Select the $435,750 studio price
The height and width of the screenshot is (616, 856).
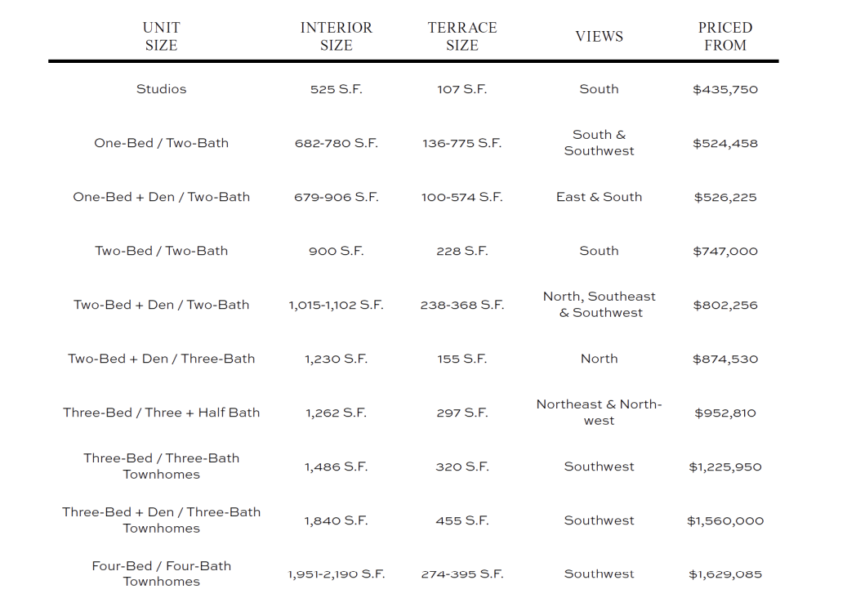[x=724, y=89]
